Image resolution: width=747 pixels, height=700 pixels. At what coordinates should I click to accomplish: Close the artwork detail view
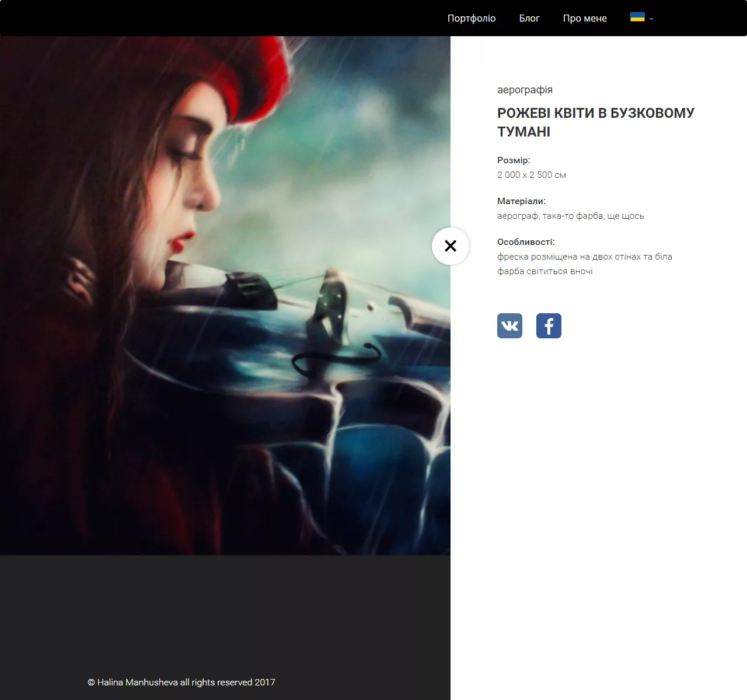point(450,246)
